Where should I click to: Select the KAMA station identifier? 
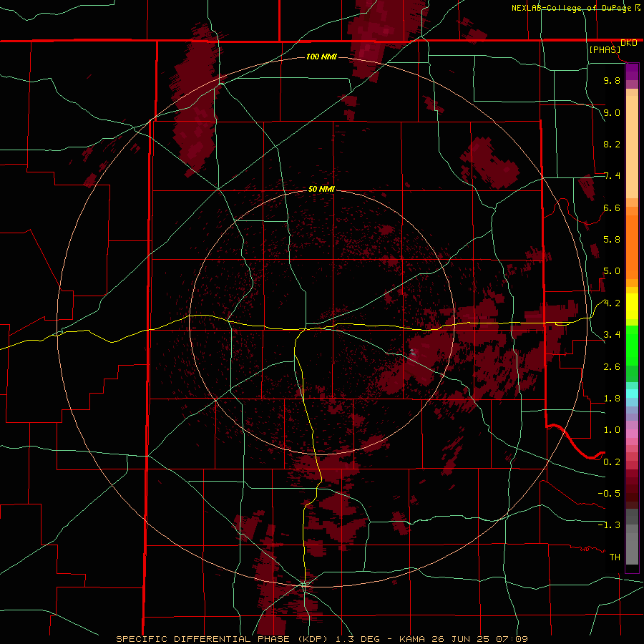point(414,639)
